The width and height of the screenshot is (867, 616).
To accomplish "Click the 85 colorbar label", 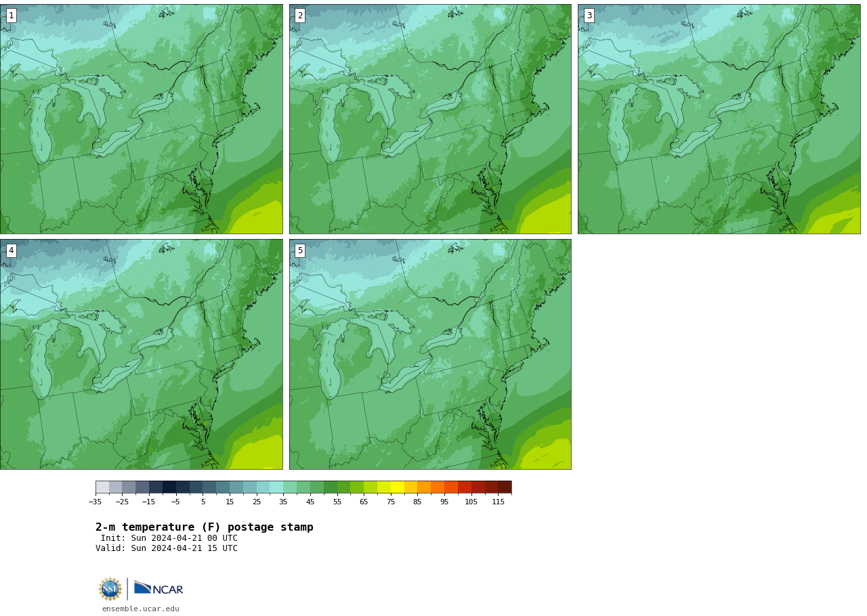I will pyautogui.click(x=417, y=502).
